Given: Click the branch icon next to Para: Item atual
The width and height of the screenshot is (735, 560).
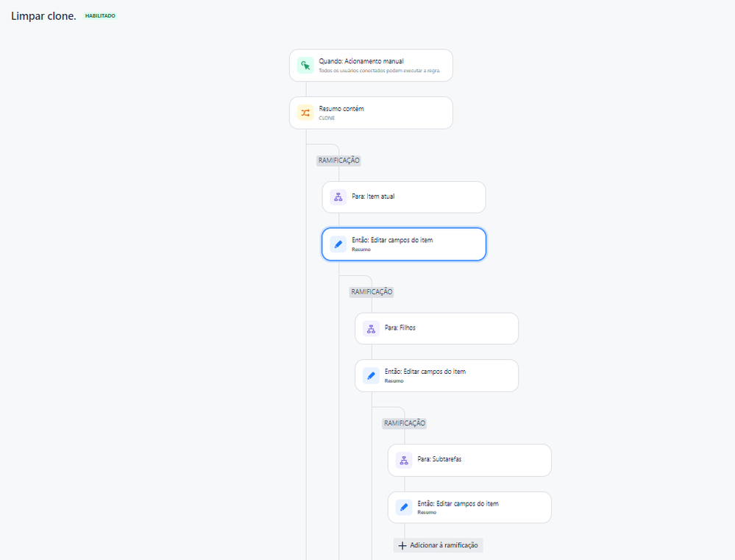Looking at the screenshot, I should click(x=338, y=197).
